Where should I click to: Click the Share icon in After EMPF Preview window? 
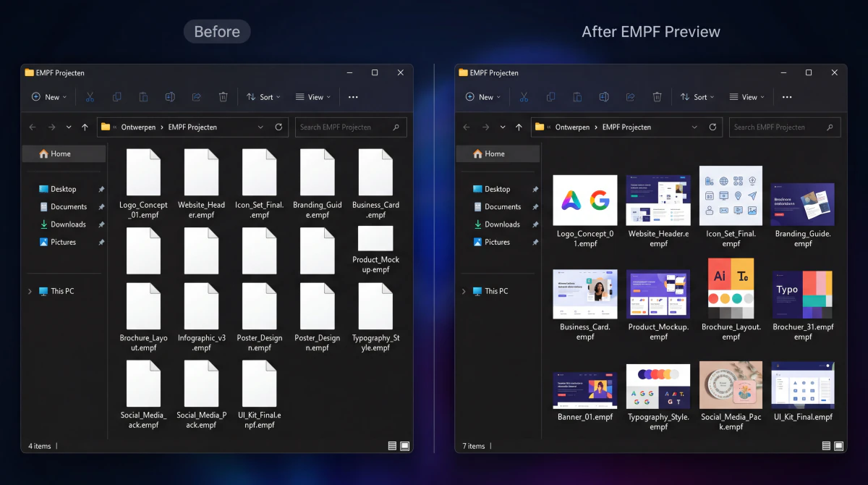(631, 97)
